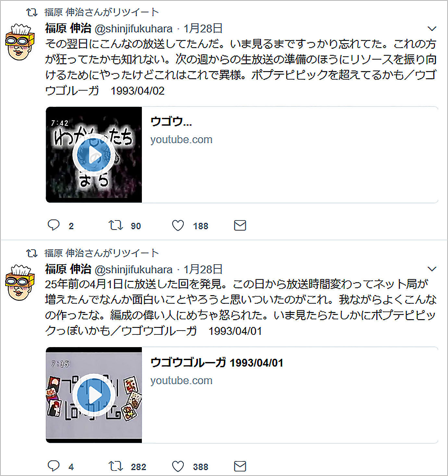Expand the second tweet's chevron options menu
Image resolution: width=448 pixels, height=476 pixels.
[x=432, y=269]
